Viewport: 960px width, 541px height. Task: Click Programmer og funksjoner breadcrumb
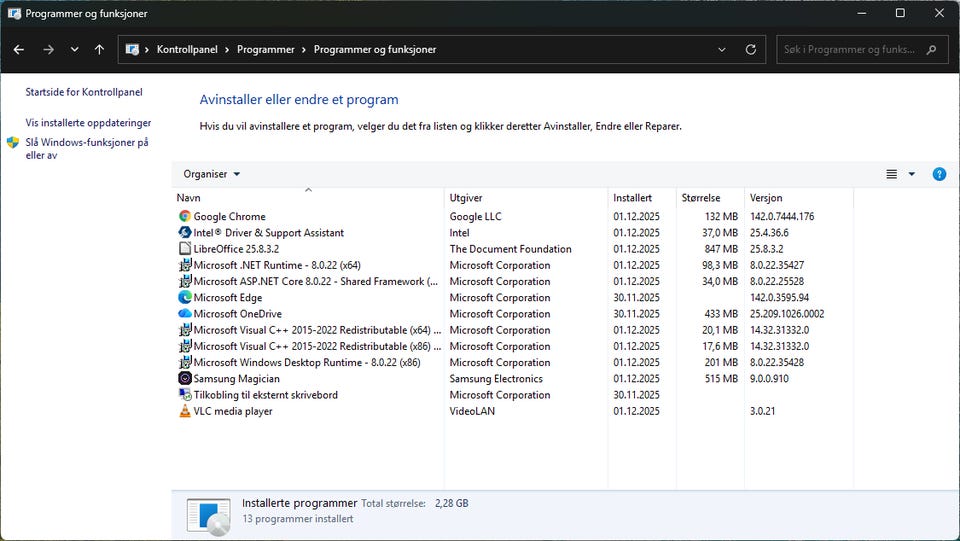(375, 50)
